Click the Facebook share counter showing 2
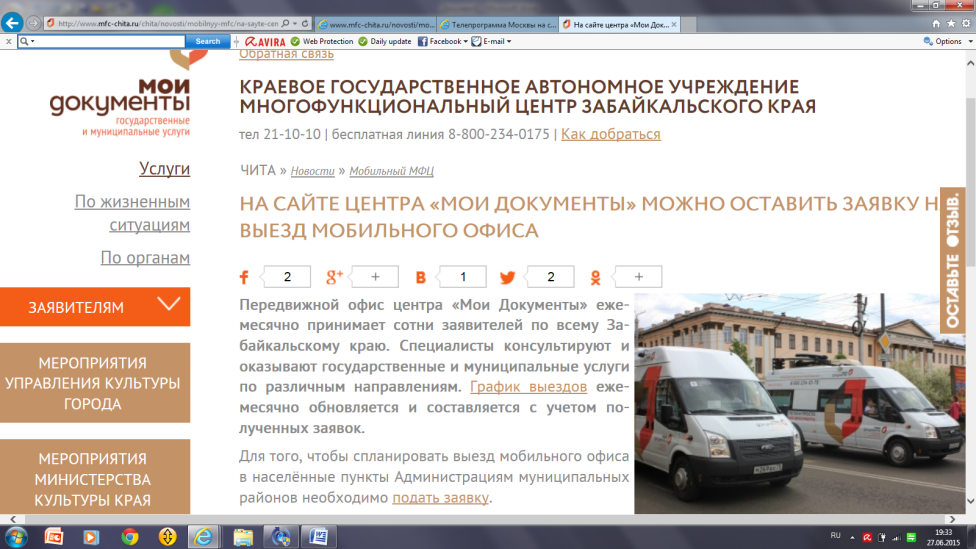This screenshot has width=976, height=549. (x=285, y=277)
